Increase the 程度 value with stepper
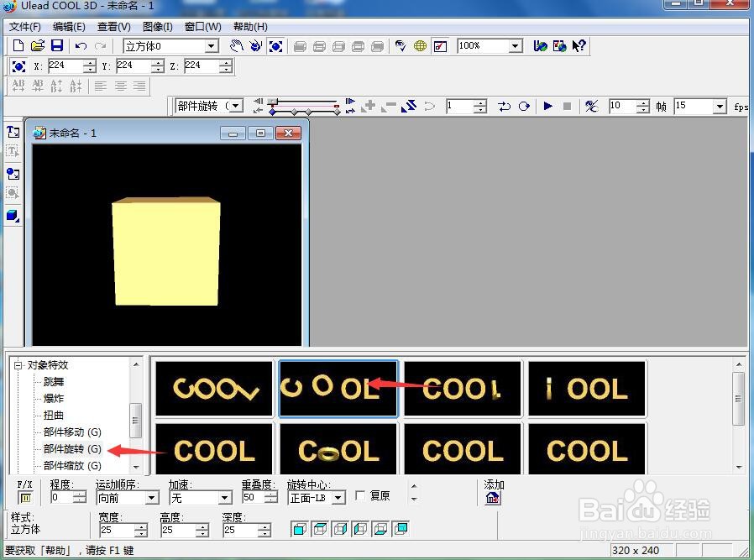754x560 pixels. [x=80, y=495]
